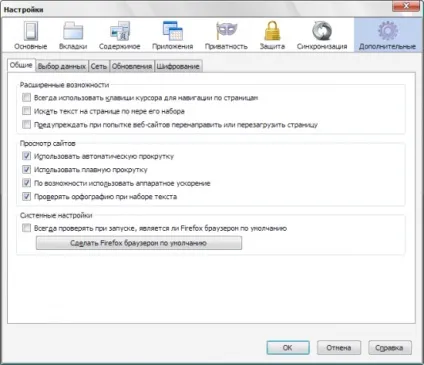The height and width of the screenshot is (365, 424).
Task: Click the Отмена button
Action: (339, 348)
